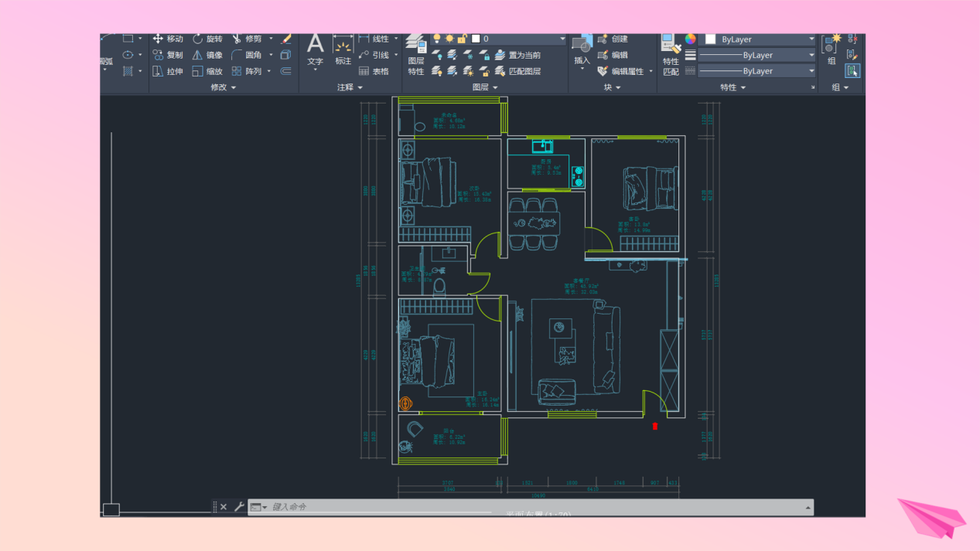
Task: Select the Move (移动) tool
Action: 168,39
